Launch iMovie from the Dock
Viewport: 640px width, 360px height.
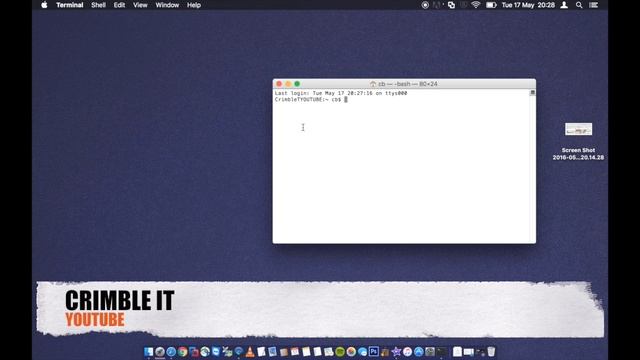pyautogui.click(x=396, y=351)
